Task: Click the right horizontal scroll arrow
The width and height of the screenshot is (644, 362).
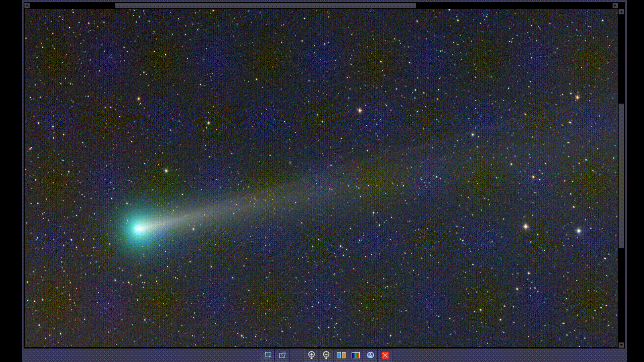Action: click(615, 5)
